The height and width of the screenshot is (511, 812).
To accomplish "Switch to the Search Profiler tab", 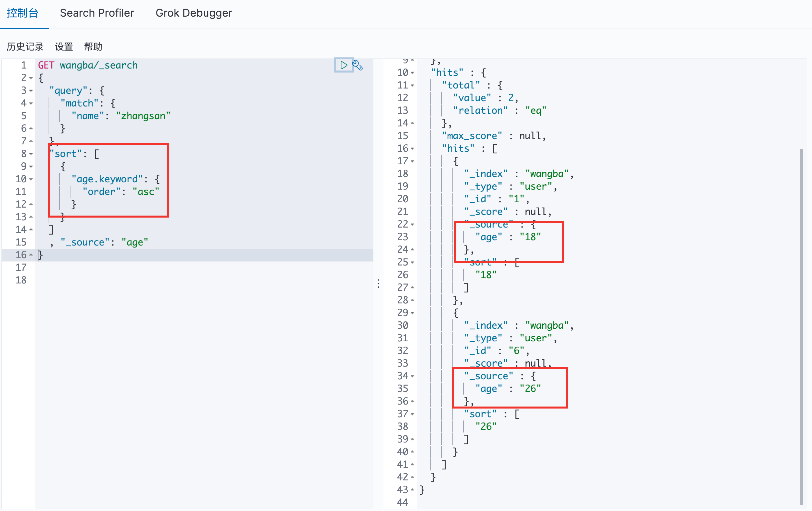I will point(97,13).
